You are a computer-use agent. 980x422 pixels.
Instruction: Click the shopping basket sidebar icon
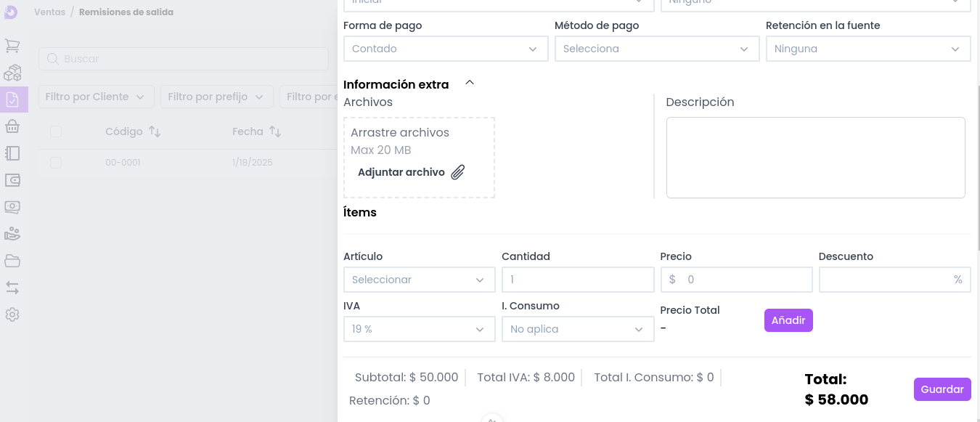point(12,126)
